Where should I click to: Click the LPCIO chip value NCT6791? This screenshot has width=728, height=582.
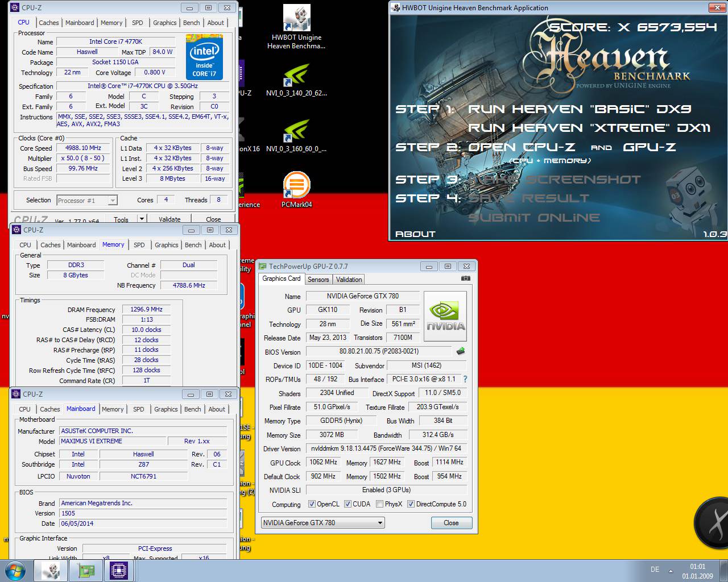(x=143, y=476)
